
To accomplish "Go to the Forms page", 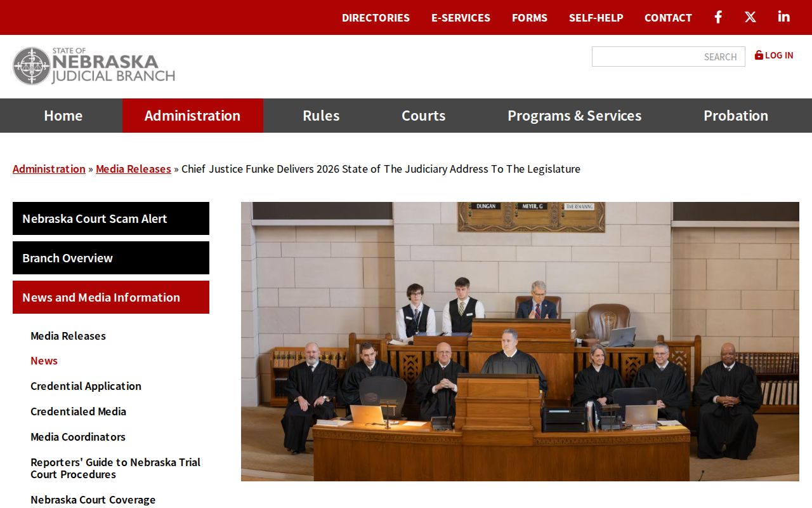I will (530, 18).
